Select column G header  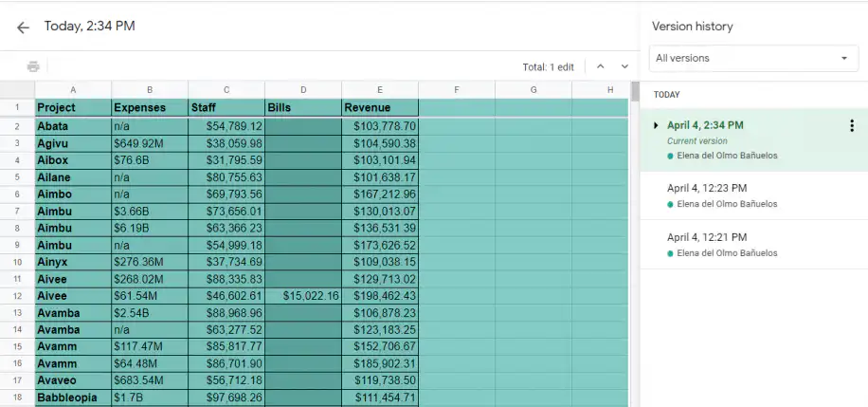click(x=533, y=89)
